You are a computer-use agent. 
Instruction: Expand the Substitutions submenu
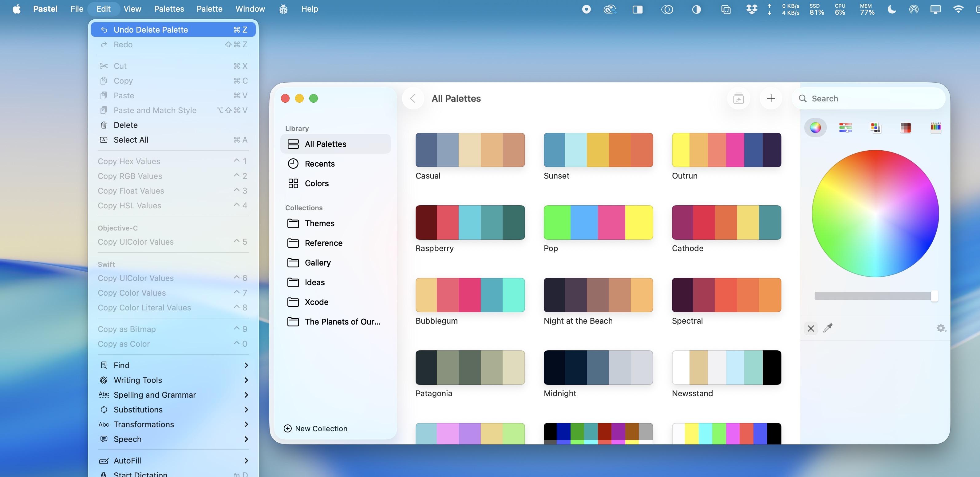[173, 410]
